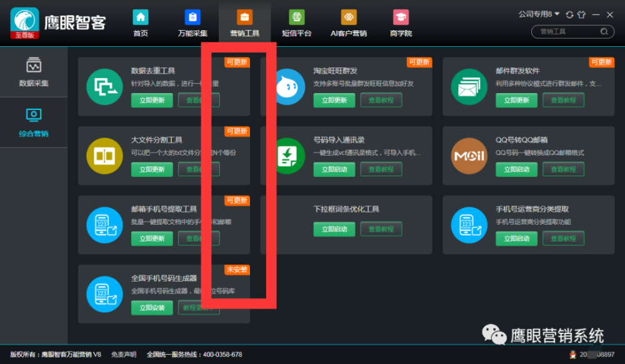
Task: View tutorial for QQ号转QQ邮箱
Action: pyautogui.click(x=563, y=169)
